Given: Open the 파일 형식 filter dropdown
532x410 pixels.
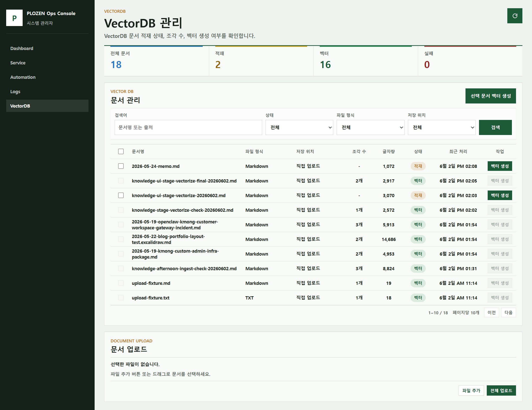Looking at the screenshot, I should pyautogui.click(x=370, y=127).
